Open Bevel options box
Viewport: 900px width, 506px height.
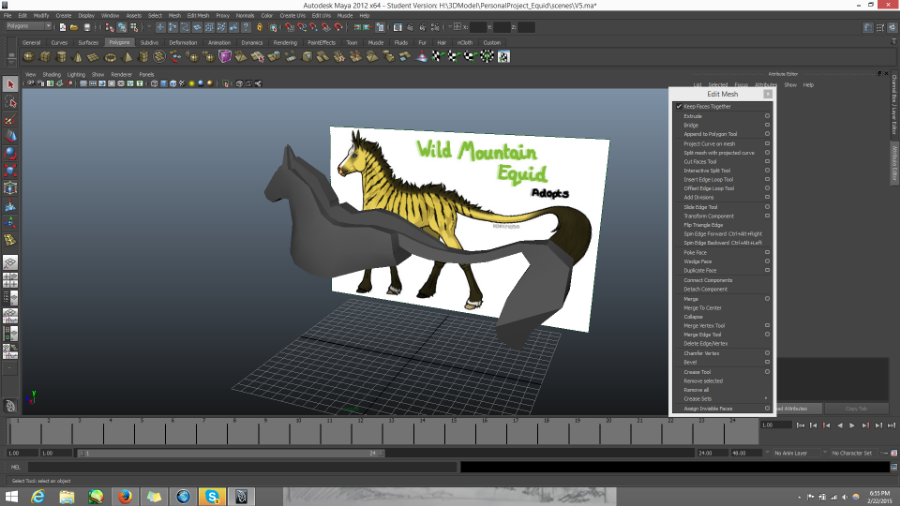[767, 362]
